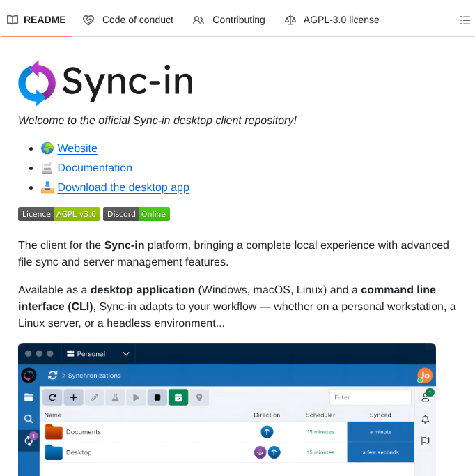Screen dimensions: 475x476
Task: Open the AGPL-3.0 license tab
Action: (x=332, y=20)
